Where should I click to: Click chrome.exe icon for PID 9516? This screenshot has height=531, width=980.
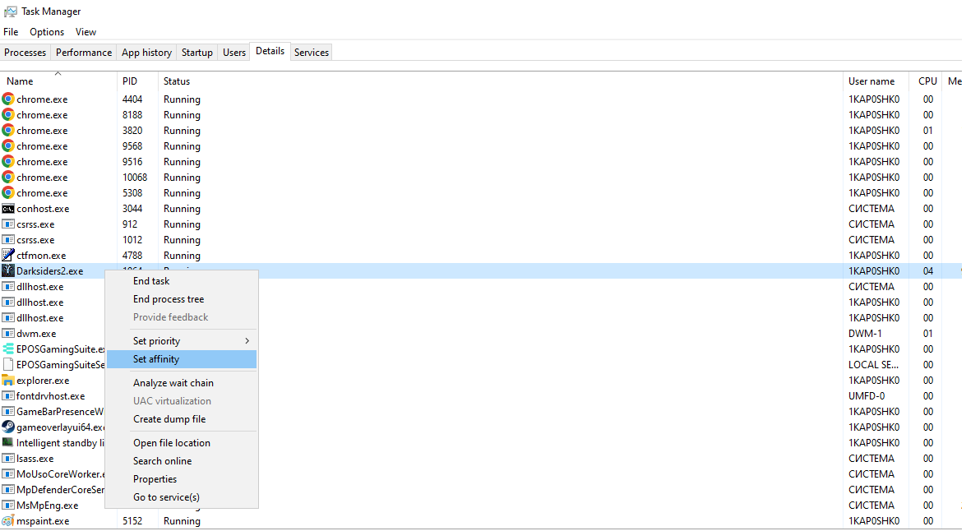pyautogui.click(x=8, y=161)
